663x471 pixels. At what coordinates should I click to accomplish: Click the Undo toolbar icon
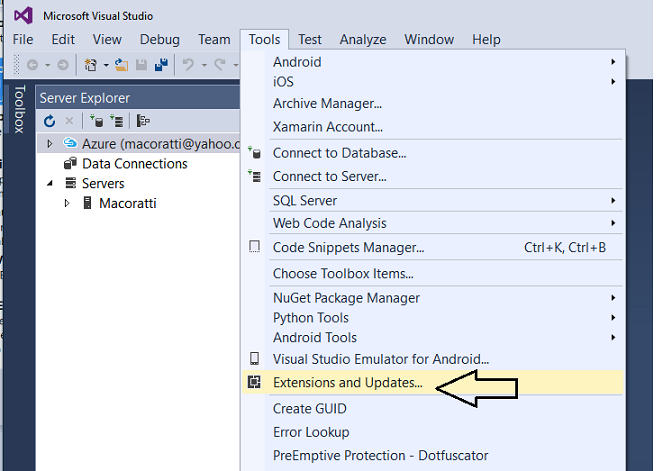[x=188, y=65]
